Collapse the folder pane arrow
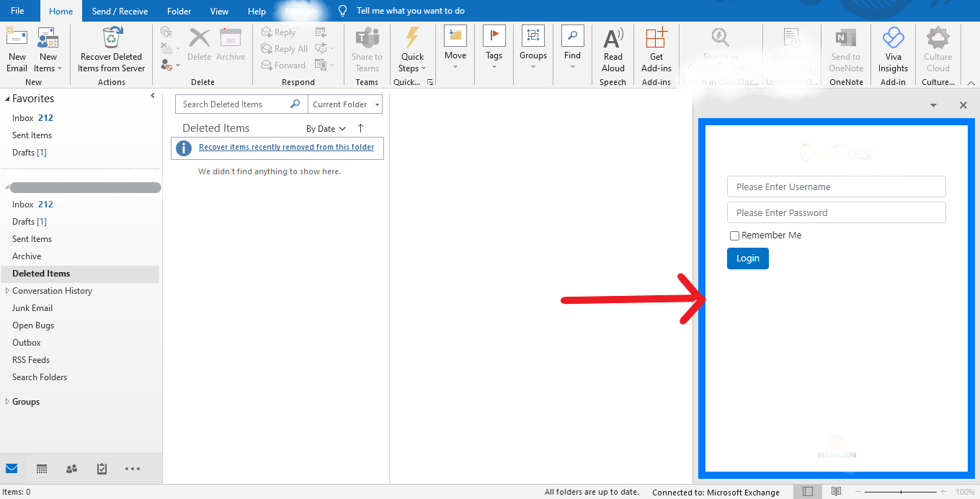980x499 pixels. coord(153,96)
